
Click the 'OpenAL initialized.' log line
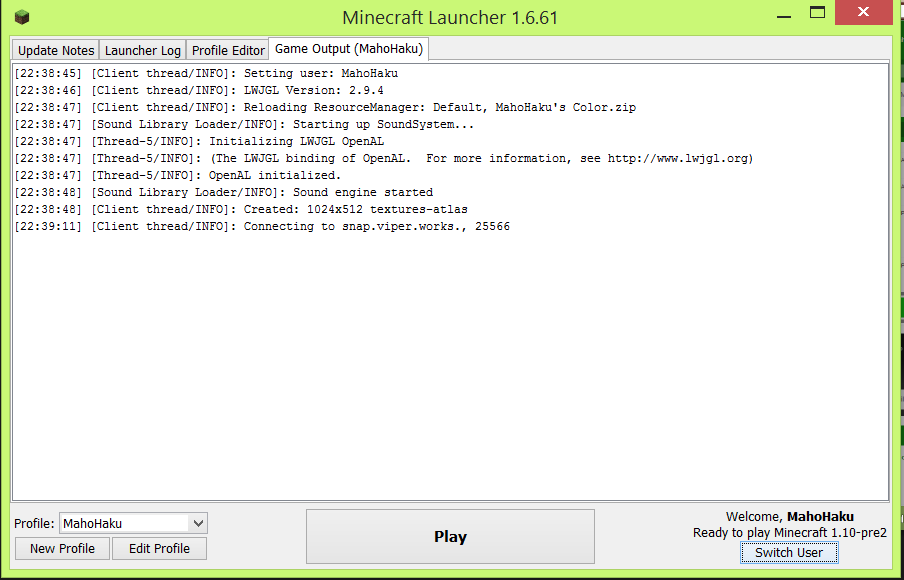click(178, 176)
